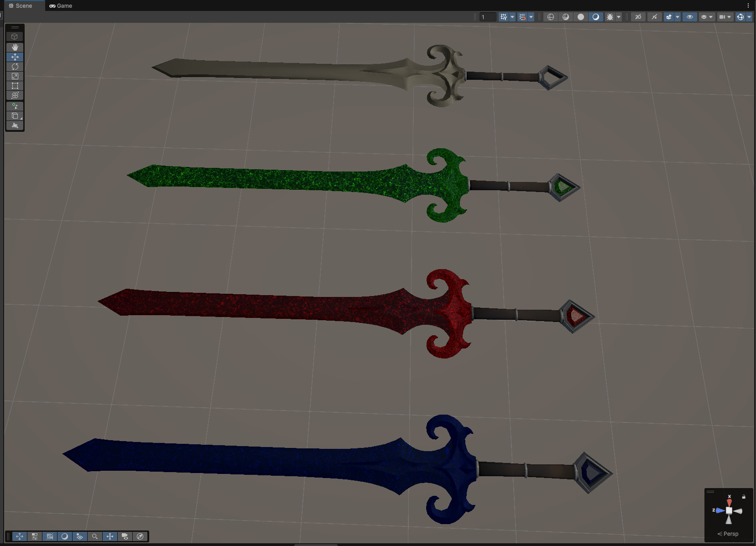Open overlay layers stack dropdown

click(x=707, y=17)
